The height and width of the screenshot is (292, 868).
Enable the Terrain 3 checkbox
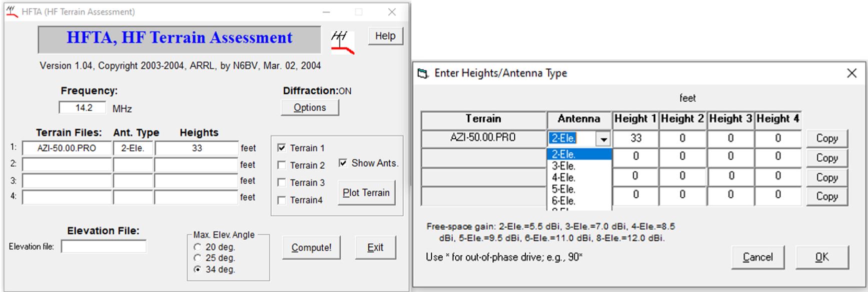click(282, 182)
